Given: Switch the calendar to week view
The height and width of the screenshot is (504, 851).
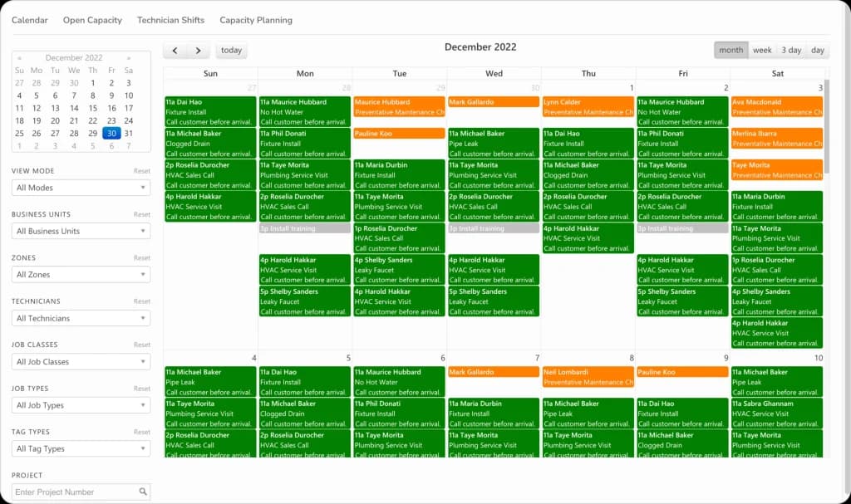Looking at the screenshot, I should pos(762,50).
